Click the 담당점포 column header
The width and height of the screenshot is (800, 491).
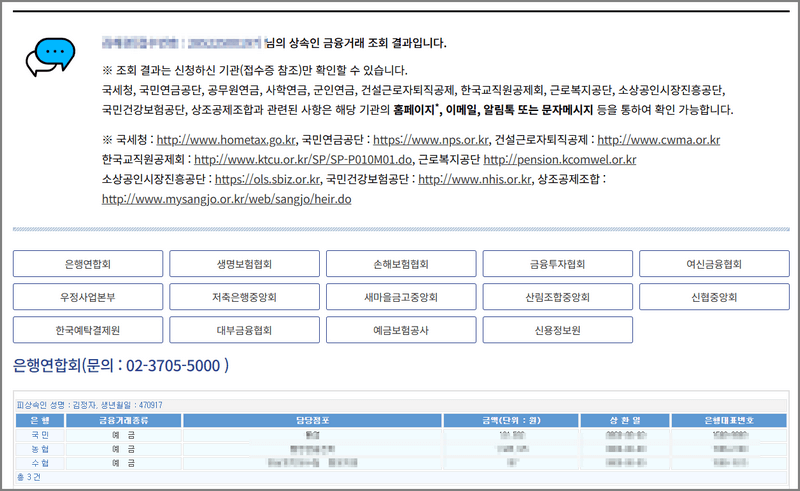tap(312, 421)
